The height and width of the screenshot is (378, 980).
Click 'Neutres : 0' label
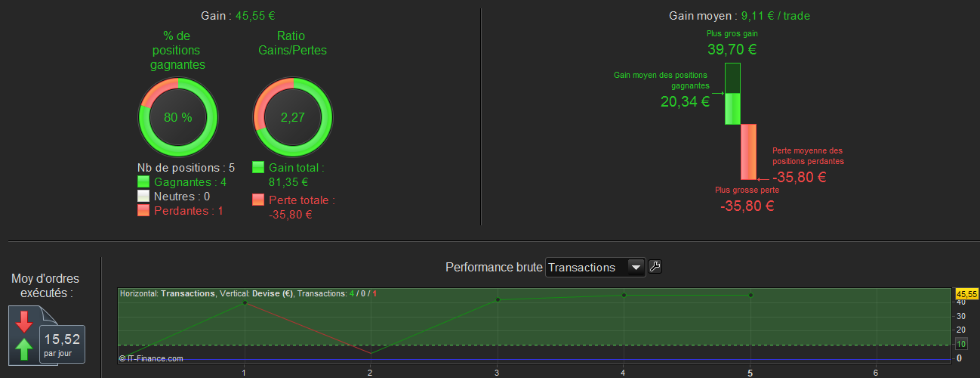tap(182, 197)
